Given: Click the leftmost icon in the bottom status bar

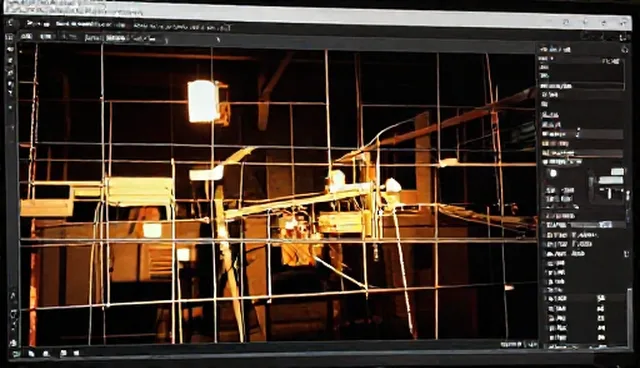Looking at the screenshot, I should coord(15,353).
